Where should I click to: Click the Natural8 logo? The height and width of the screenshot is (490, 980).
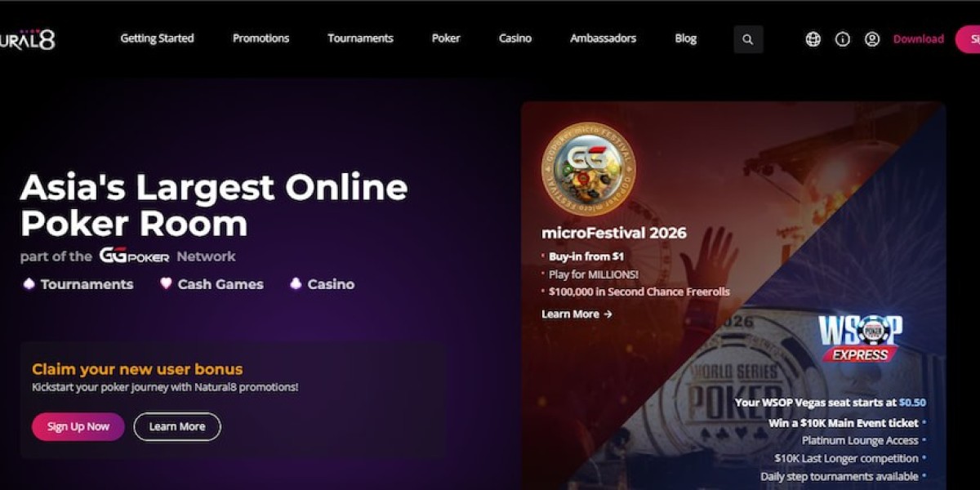point(27,39)
